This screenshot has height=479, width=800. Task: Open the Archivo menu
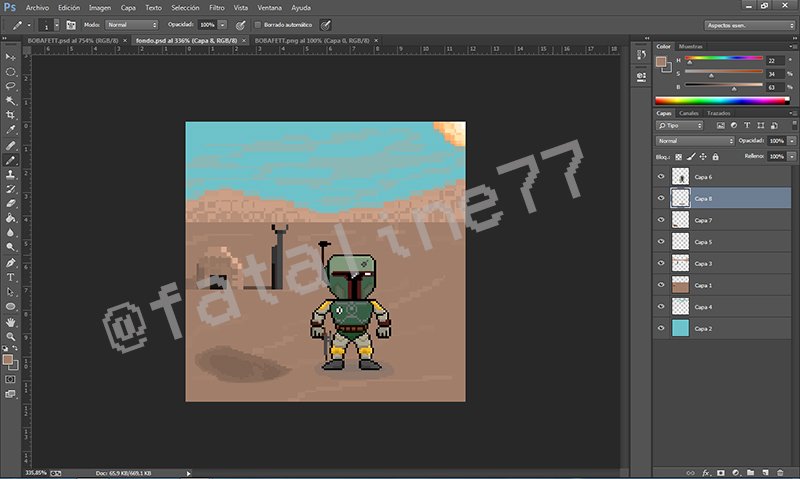pyautogui.click(x=37, y=8)
